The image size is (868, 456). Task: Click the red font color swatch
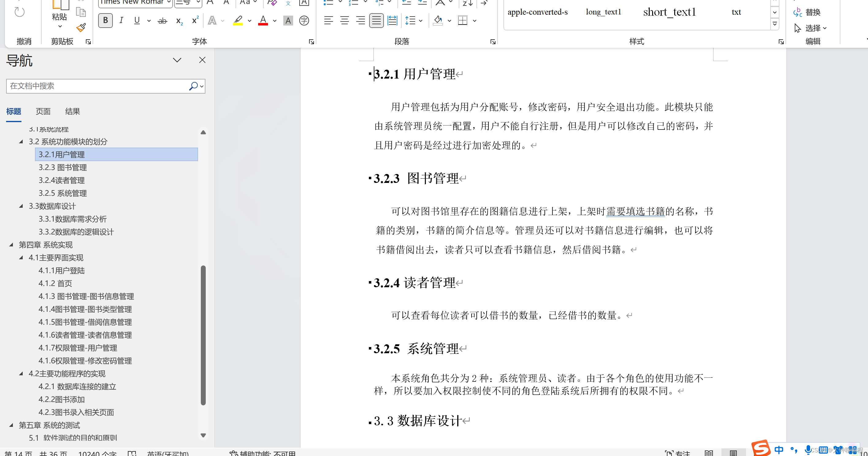[x=263, y=21]
